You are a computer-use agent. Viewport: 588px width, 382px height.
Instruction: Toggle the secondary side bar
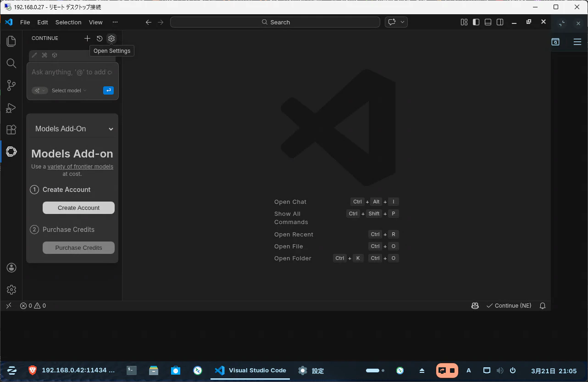tap(500, 22)
